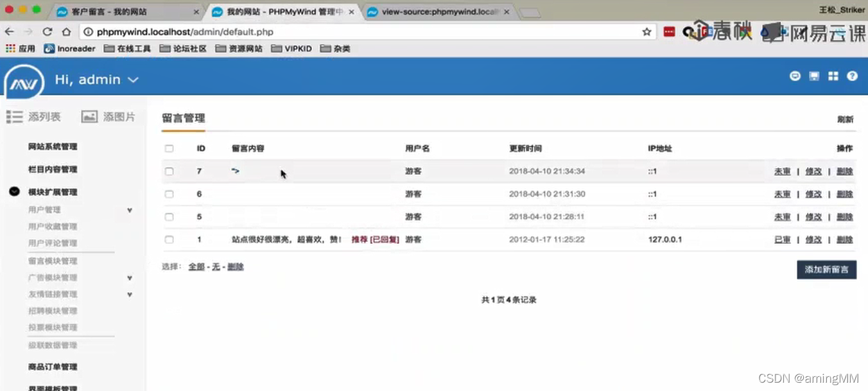Open the comment bubble icon in the header bar
Viewport: 868px width, 391px height.
click(x=795, y=76)
